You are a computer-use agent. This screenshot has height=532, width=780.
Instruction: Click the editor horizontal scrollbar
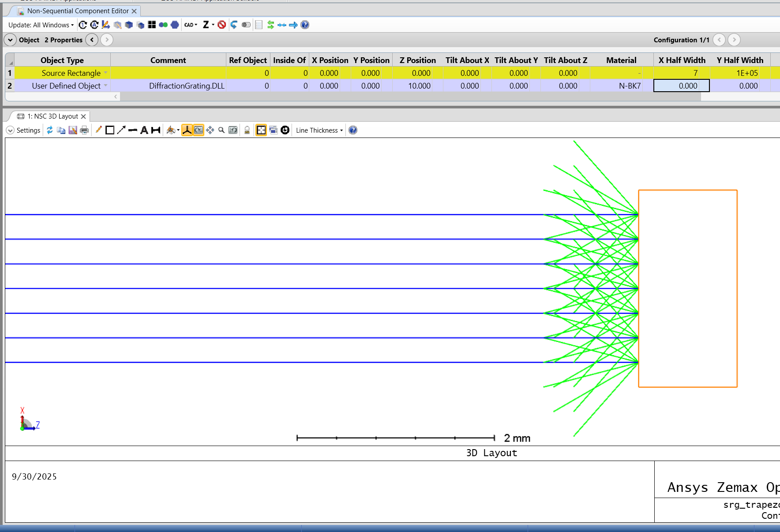click(410, 97)
